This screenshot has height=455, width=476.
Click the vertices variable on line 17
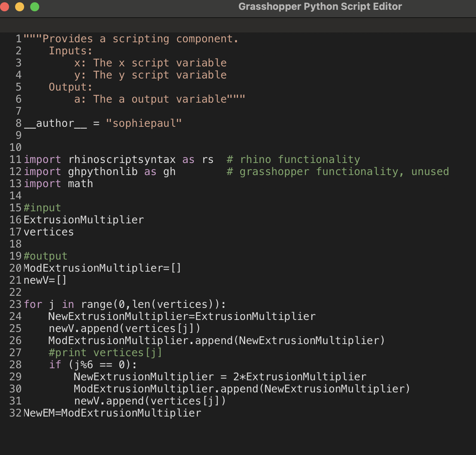pos(48,232)
